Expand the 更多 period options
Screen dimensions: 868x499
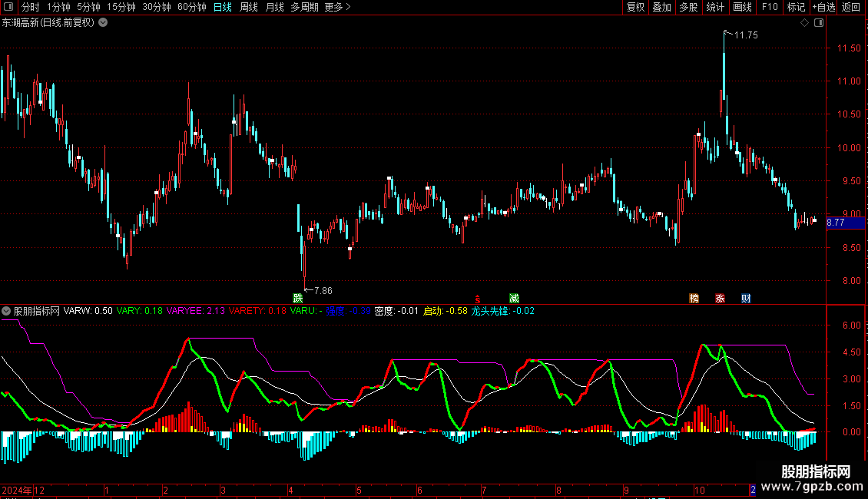click(x=337, y=7)
